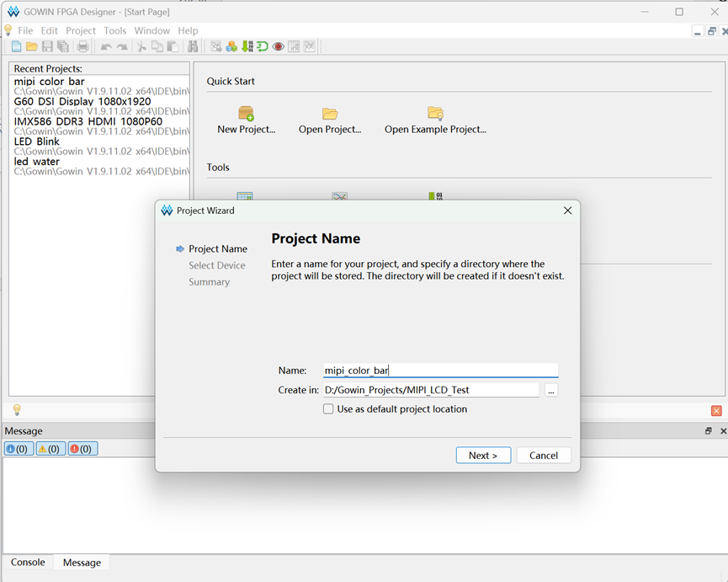Toggle the info messages filter (0)

19,449
